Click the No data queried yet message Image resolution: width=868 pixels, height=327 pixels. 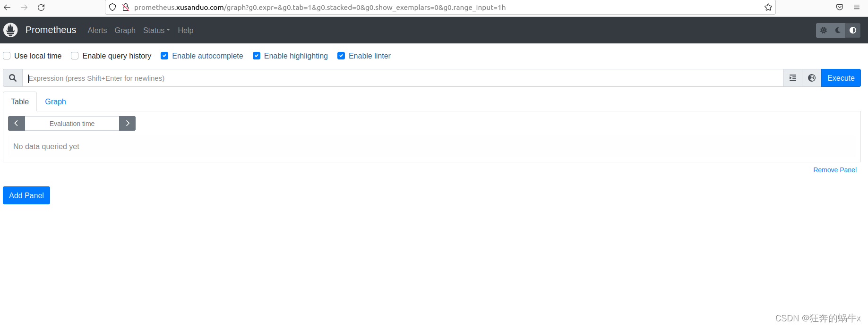click(x=46, y=146)
